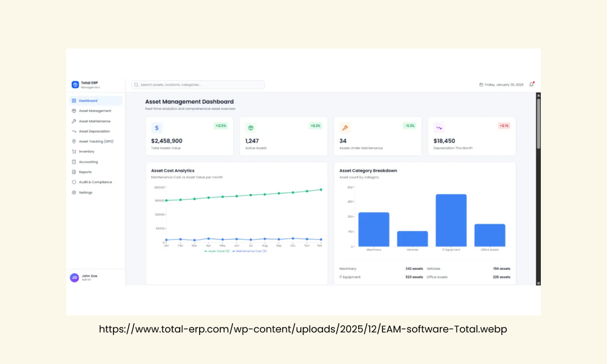Click the dollar icon on Total Assets Value
The image size is (607, 364).
157,127
